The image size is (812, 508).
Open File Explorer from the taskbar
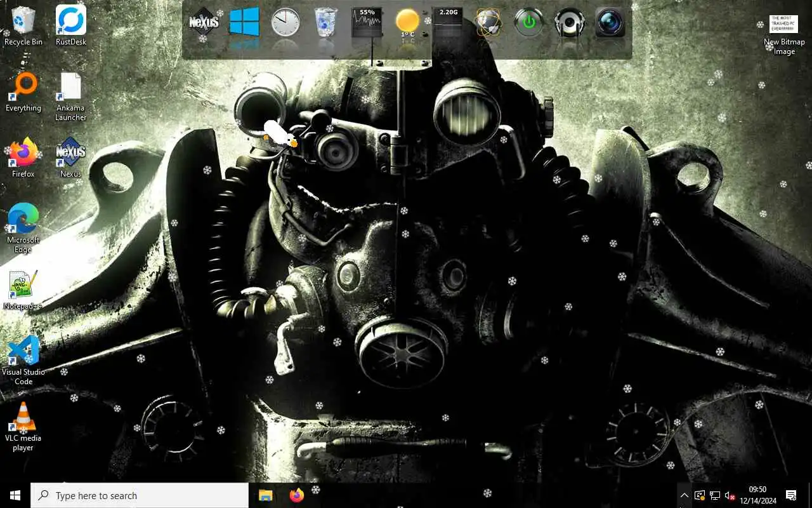265,495
